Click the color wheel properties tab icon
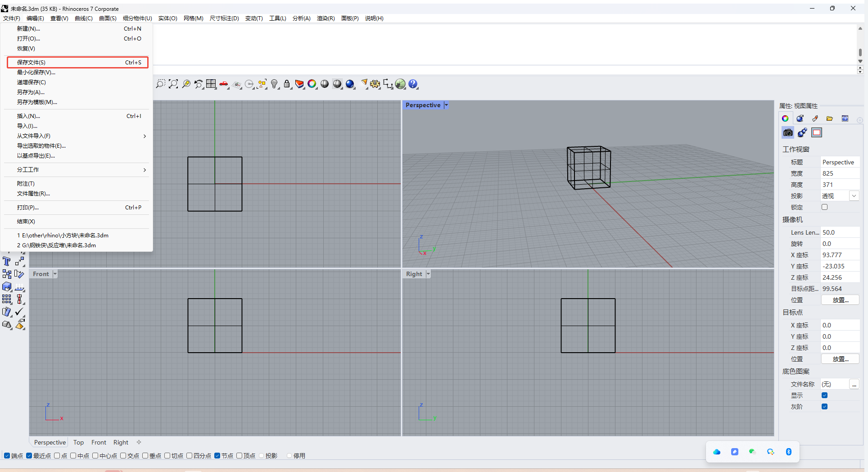Screen dimensions: 868x472 785,118
